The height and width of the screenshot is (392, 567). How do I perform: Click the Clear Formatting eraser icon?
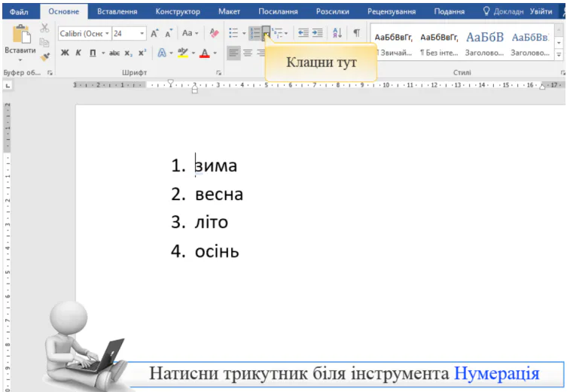pyautogui.click(x=214, y=34)
